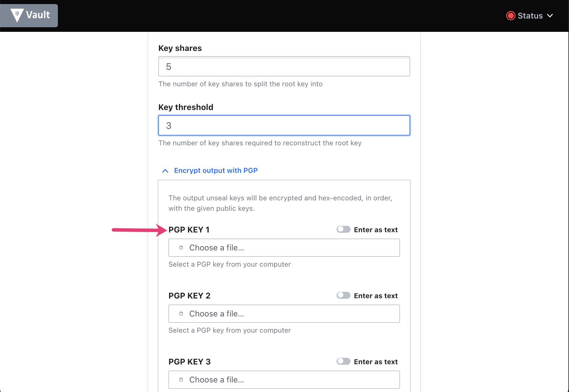The height and width of the screenshot is (392, 569).
Task: Click Choose a file for PGP KEY 2
Action: coord(284,314)
